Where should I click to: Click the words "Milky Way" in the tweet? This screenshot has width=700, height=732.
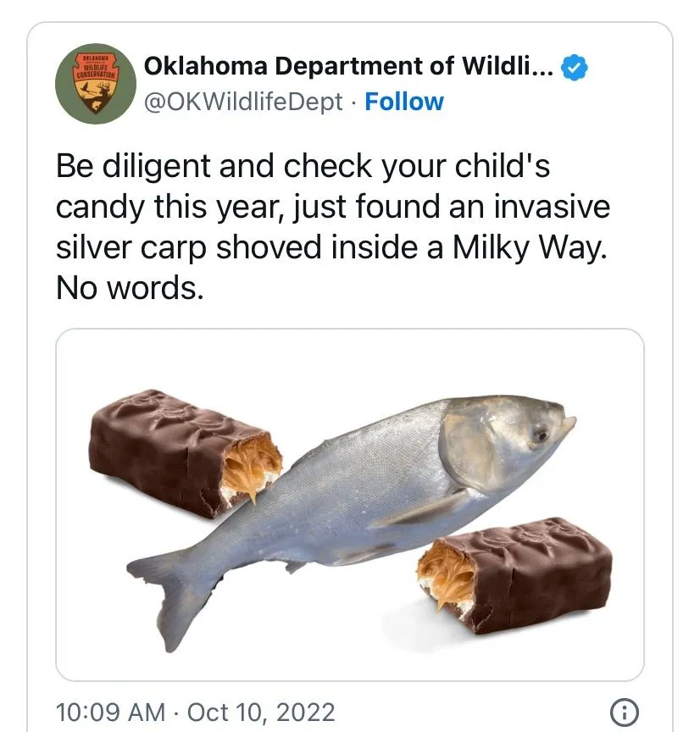530,248
